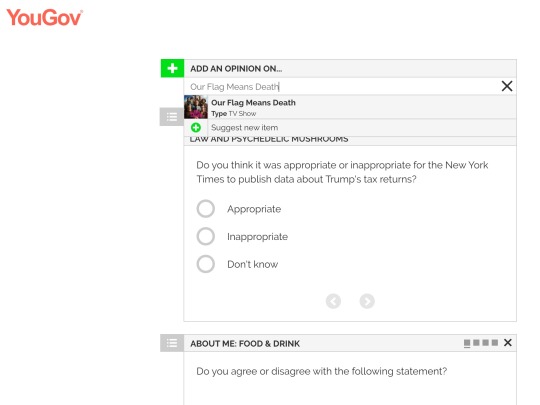
Task: Close the About Me: Food & Drink card
Action: click(507, 343)
